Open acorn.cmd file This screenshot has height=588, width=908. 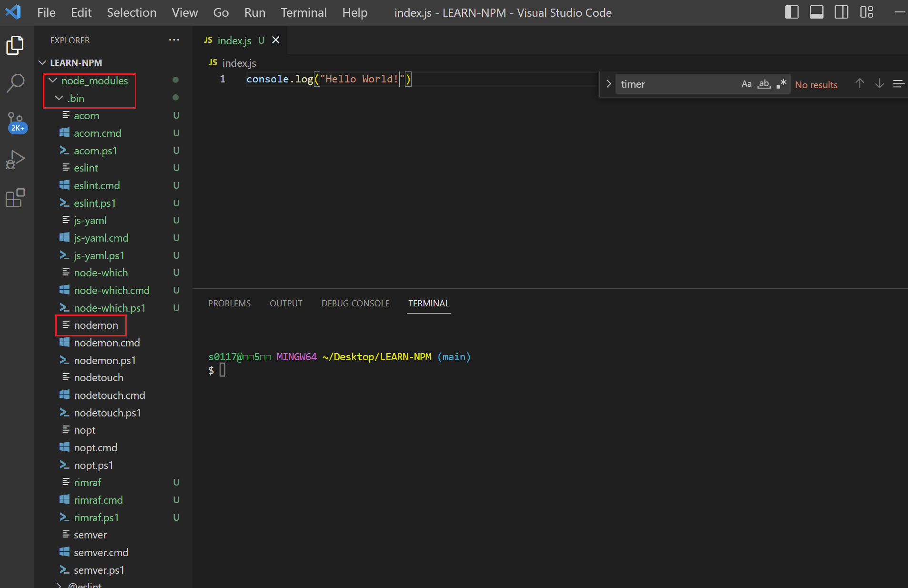coord(113,133)
